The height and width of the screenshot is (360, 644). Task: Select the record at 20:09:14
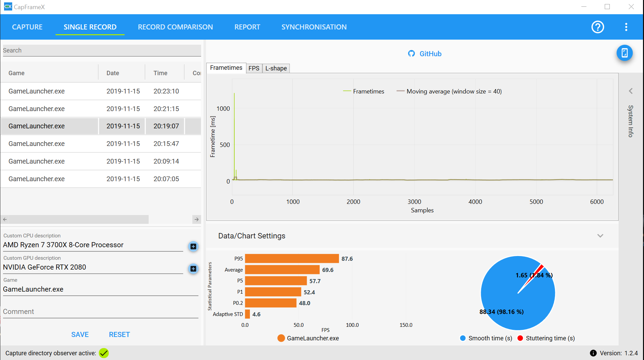101,161
